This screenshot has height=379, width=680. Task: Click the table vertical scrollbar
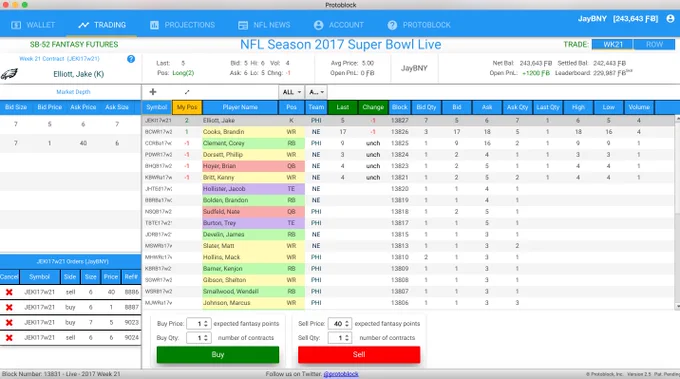(677, 212)
